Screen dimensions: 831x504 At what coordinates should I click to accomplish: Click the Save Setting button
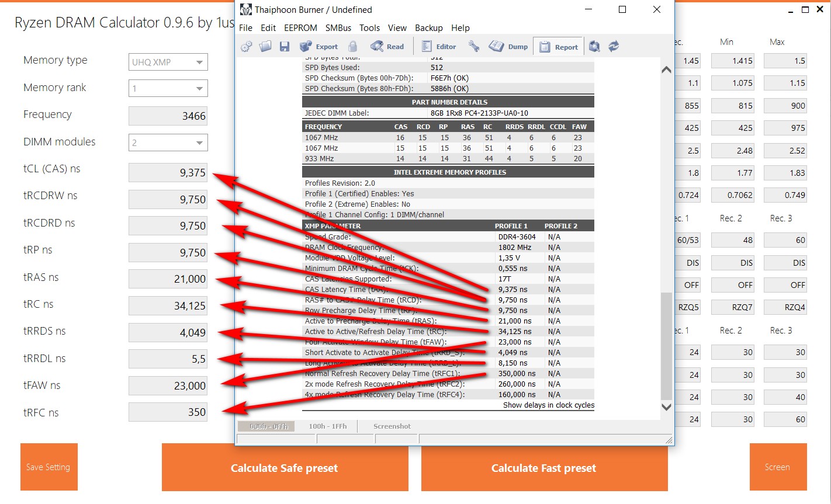pyautogui.click(x=49, y=467)
